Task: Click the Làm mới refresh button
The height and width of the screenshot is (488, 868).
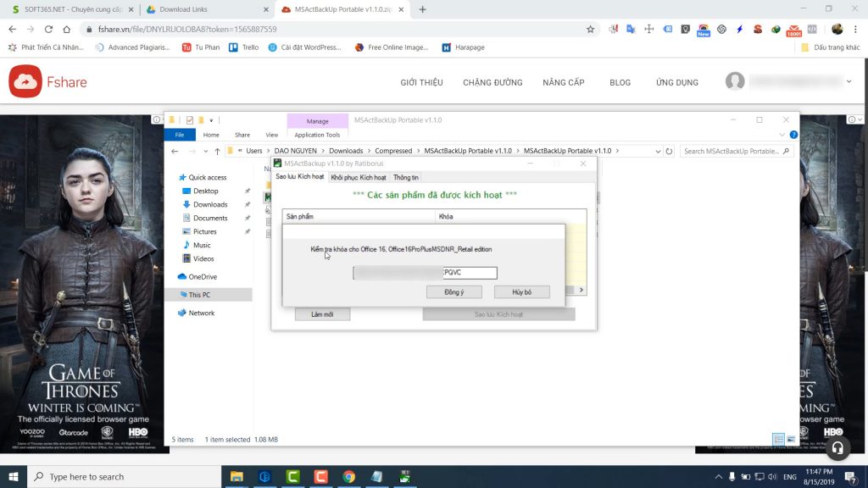Action: 322,314
